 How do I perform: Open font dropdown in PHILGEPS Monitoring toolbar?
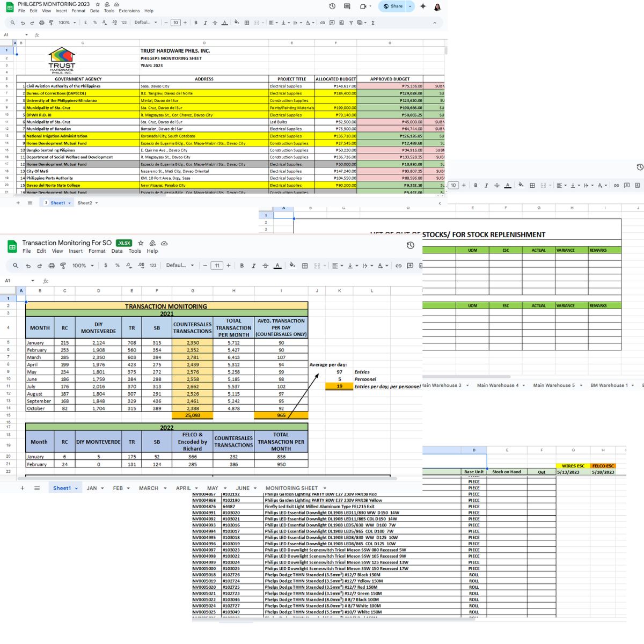[x=146, y=23]
